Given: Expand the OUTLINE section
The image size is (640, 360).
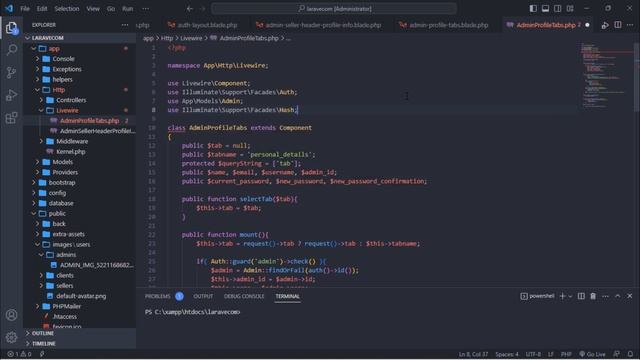Looking at the screenshot, I should tap(80, 333).
